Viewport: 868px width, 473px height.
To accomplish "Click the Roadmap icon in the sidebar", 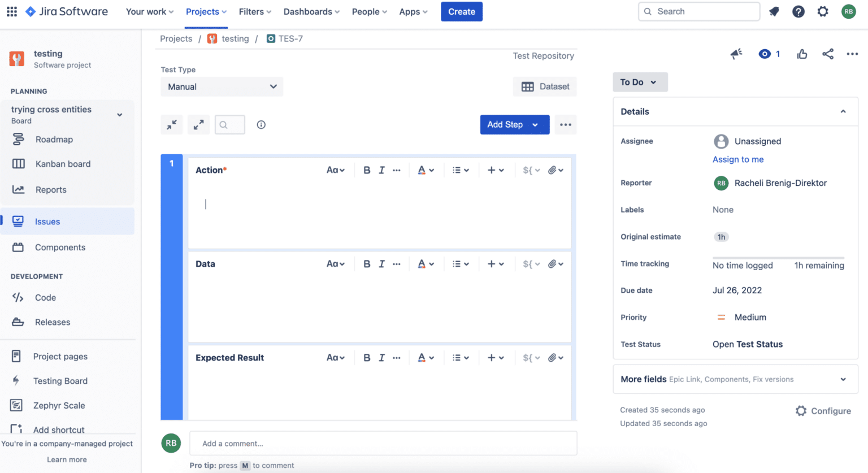I will pyautogui.click(x=18, y=139).
